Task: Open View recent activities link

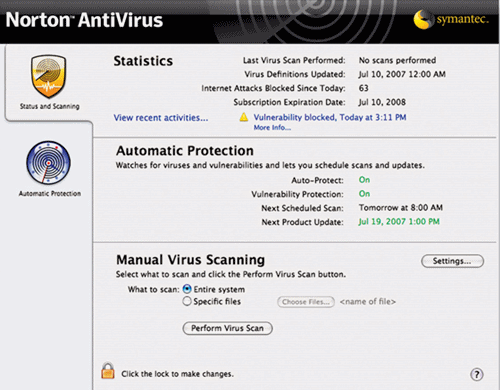Action: pos(161,118)
